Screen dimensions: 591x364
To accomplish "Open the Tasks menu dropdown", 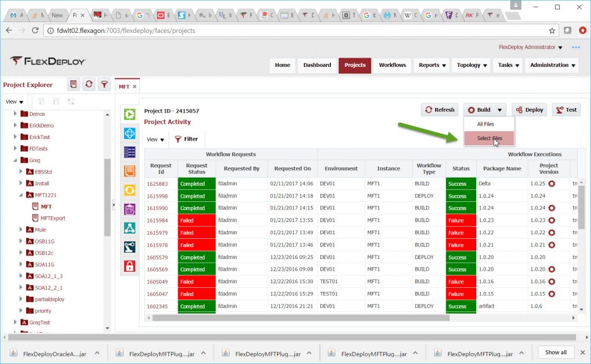I will 508,65.
